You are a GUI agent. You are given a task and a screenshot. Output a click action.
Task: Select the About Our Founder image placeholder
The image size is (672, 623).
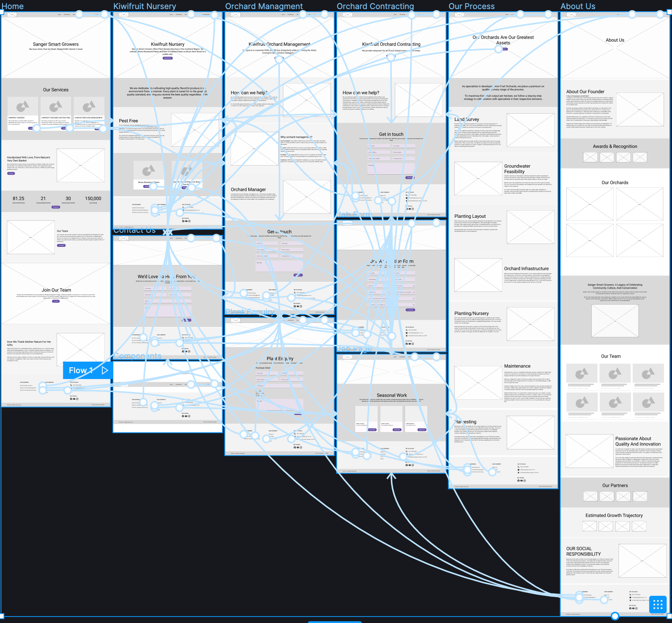(640, 110)
